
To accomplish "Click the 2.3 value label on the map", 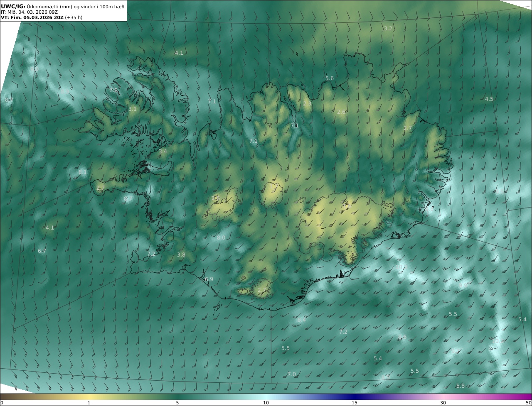I will [x=307, y=103].
